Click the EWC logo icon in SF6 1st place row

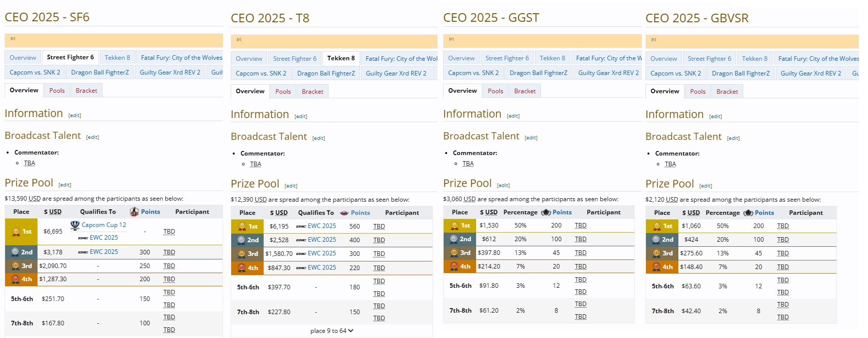click(x=83, y=238)
